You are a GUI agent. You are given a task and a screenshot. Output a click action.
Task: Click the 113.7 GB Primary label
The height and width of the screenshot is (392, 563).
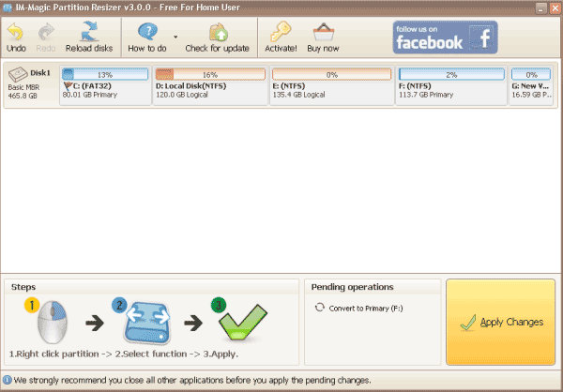(426, 95)
